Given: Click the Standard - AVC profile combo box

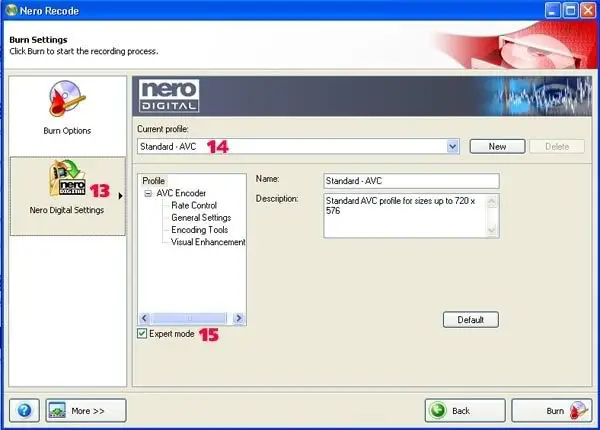Looking at the screenshot, I should (x=298, y=147).
